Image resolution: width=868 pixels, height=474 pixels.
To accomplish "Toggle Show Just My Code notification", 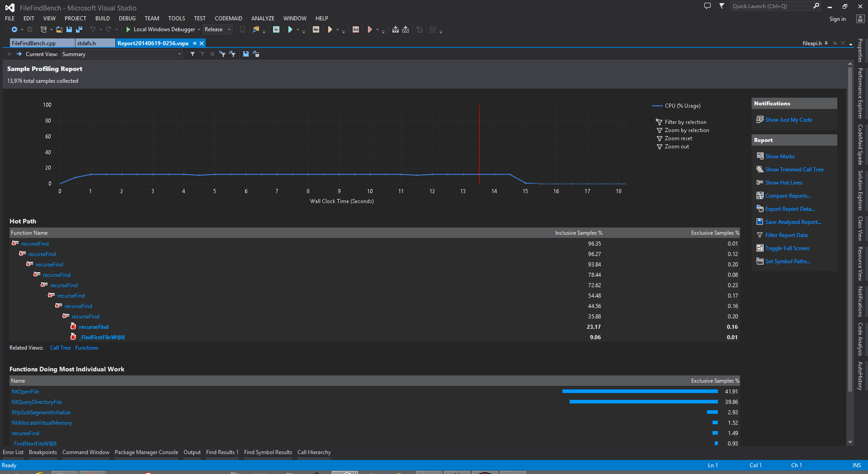I will point(788,120).
